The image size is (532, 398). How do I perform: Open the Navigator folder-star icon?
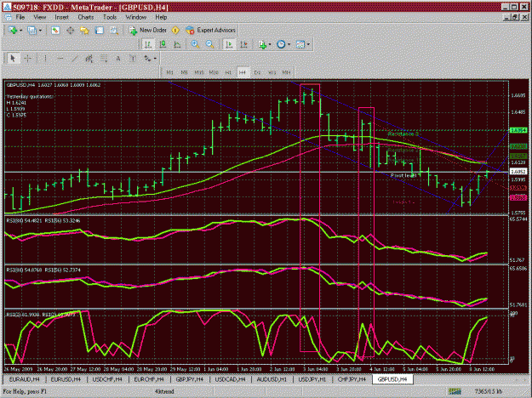(x=84, y=31)
